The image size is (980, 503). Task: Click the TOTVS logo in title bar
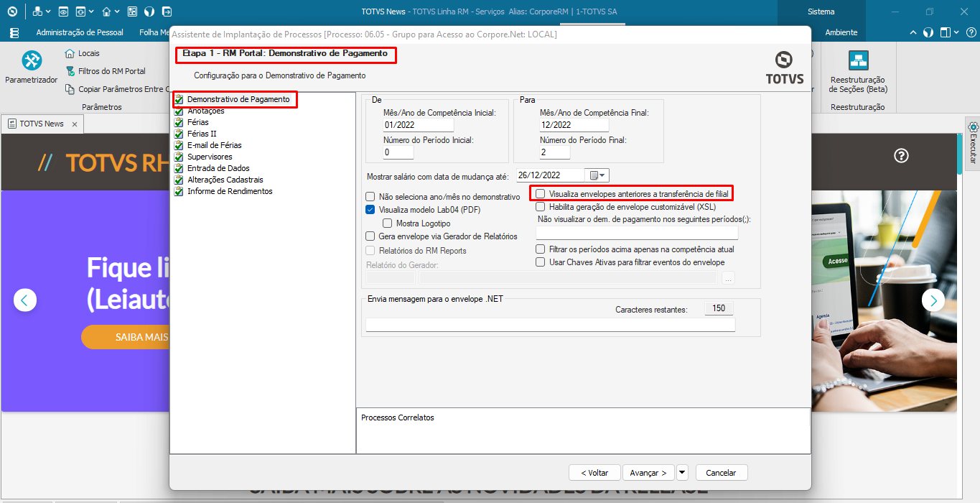pyautogui.click(x=11, y=11)
